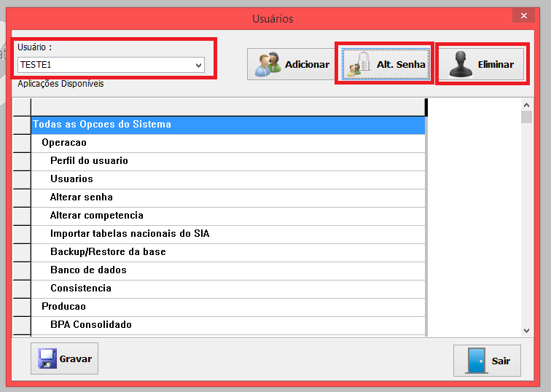Close the Usuários window
The image size is (551, 392).
point(522,16)
